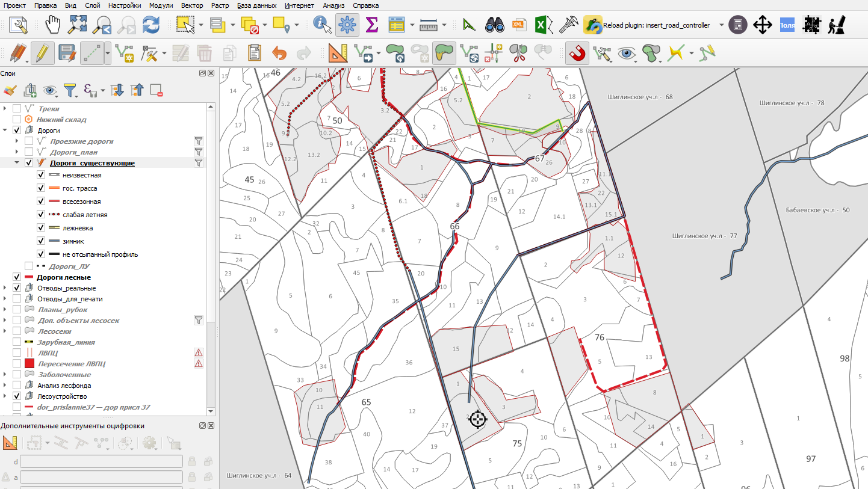Uncheck the зимник legend checkbox
The height and width of the screenshot is (489, 868).
pos(41,241)
